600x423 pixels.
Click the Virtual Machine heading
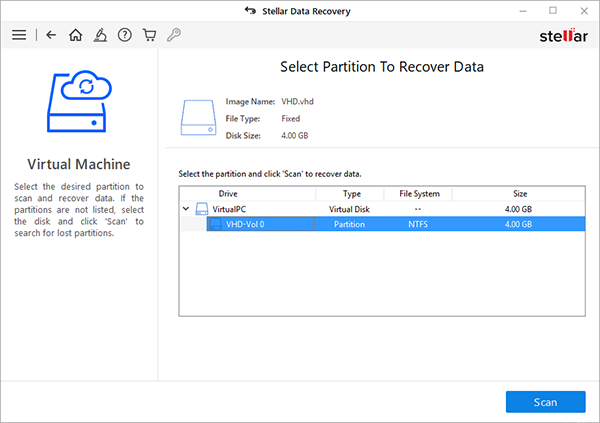[79, 164]
